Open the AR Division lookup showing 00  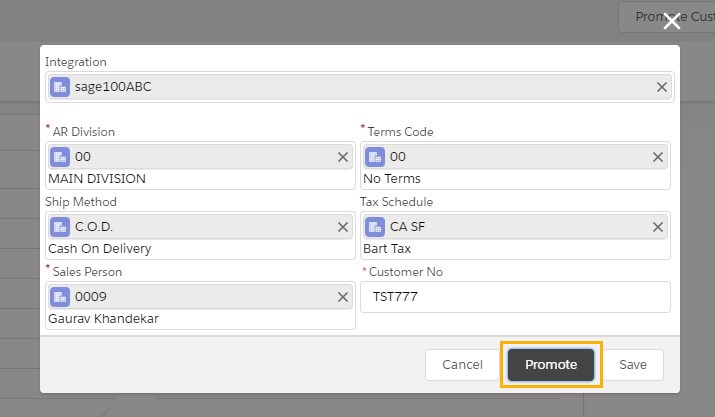click(200, 157)
